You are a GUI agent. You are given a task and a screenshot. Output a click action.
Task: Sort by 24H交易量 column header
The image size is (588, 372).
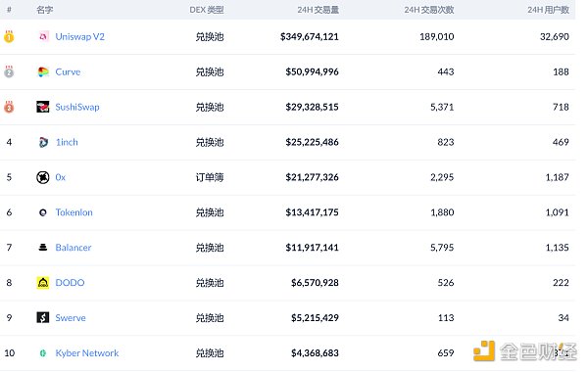point(318,10)
